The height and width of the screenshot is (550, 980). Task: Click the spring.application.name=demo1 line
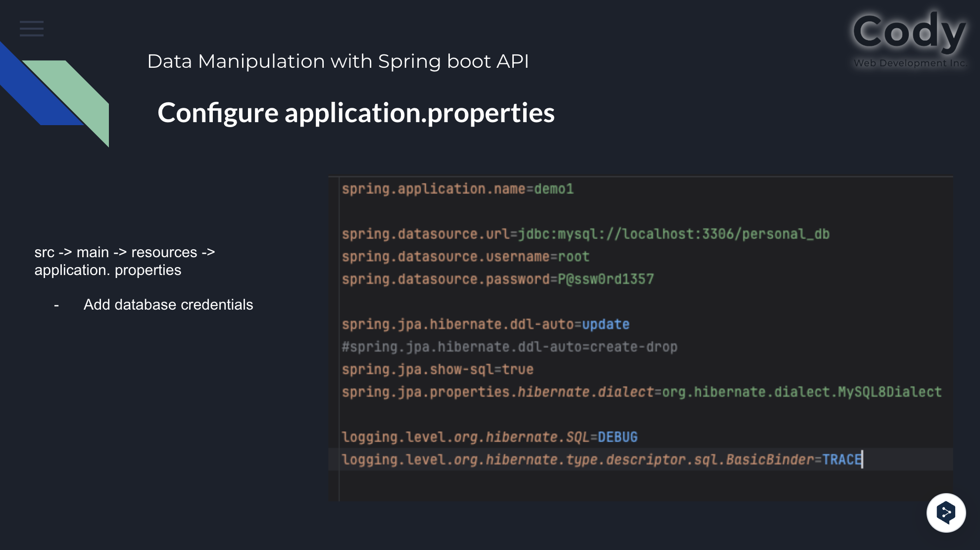pos(457,189)
